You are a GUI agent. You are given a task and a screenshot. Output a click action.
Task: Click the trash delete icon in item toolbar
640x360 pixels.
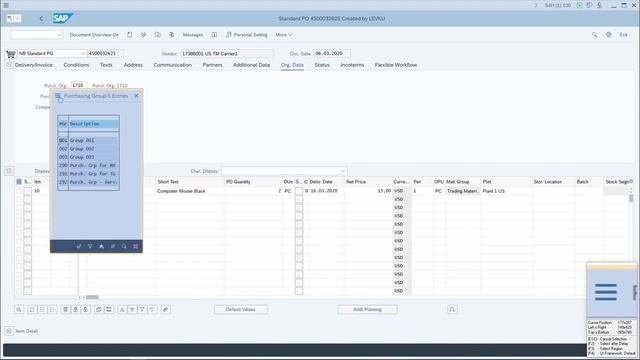[65, 309]
